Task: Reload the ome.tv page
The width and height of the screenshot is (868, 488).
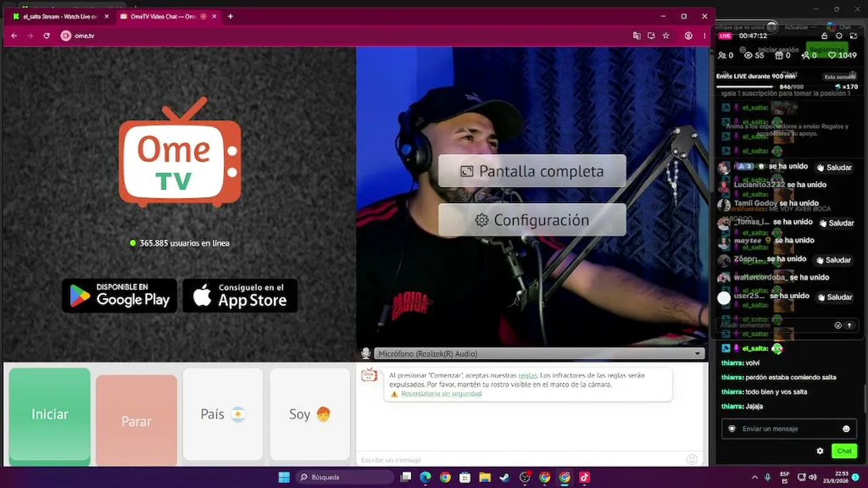Action: point(47,36)
